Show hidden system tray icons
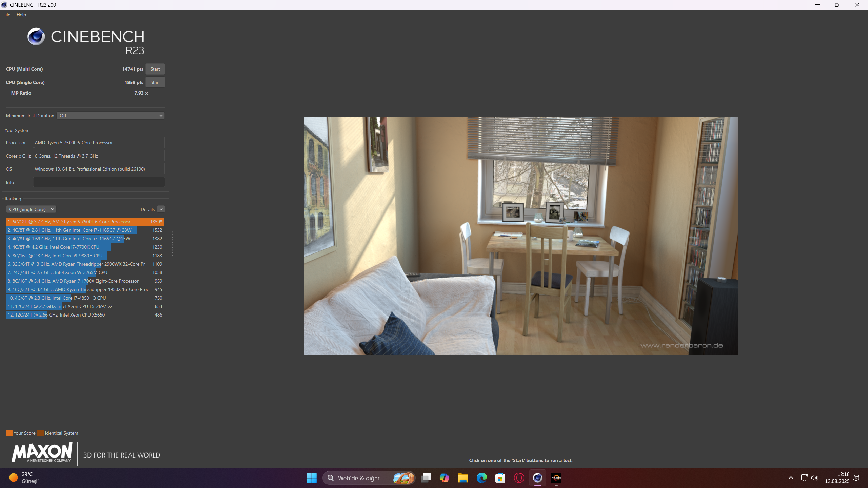Screen dimensions: 868x488 (791, 478)
